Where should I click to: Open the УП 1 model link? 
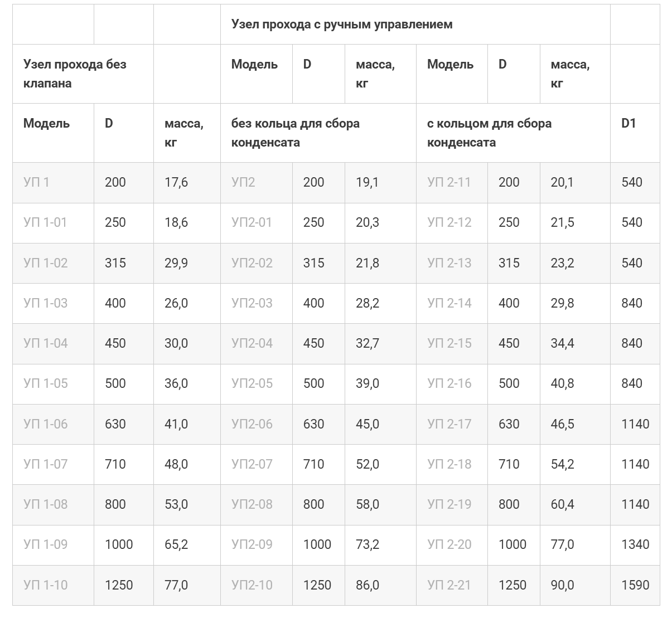click(x=36, y=182)
